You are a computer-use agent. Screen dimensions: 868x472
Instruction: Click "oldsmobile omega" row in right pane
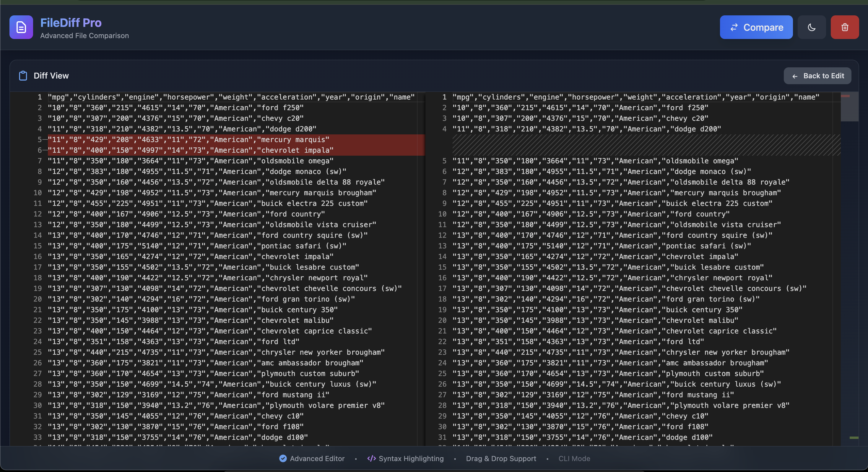pyautogui.click(x=595, y=161)
